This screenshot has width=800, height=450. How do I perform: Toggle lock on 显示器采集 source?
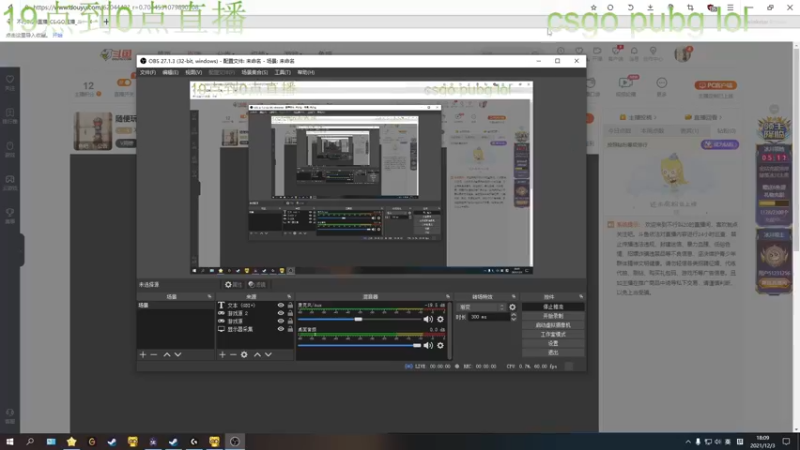click(x=290, y=329)
